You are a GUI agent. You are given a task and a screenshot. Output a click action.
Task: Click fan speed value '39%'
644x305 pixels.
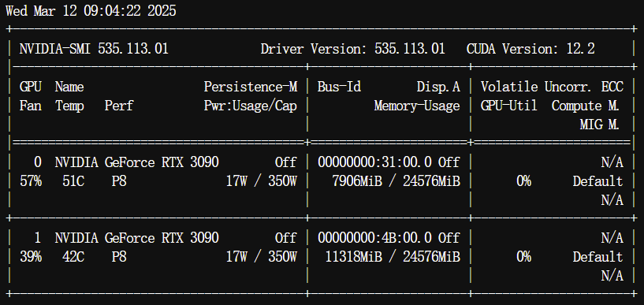coord(31,258)
